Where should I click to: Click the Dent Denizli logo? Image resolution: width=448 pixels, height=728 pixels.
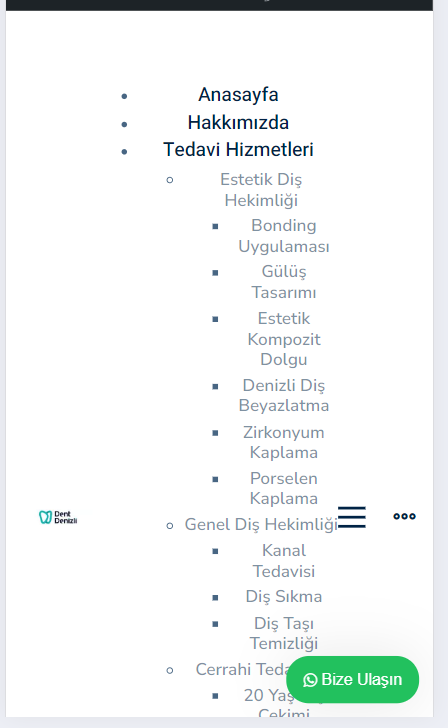tap(58, 517)
